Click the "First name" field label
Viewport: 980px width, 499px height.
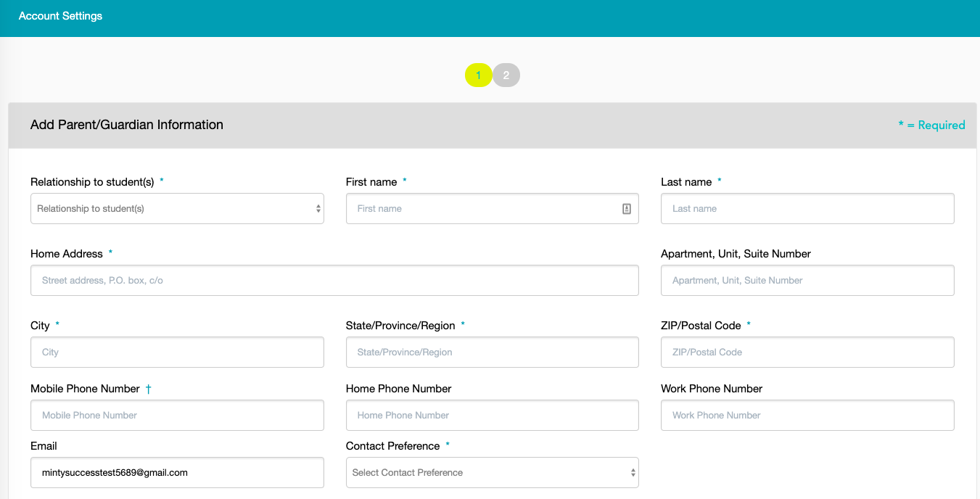[371, 182]
